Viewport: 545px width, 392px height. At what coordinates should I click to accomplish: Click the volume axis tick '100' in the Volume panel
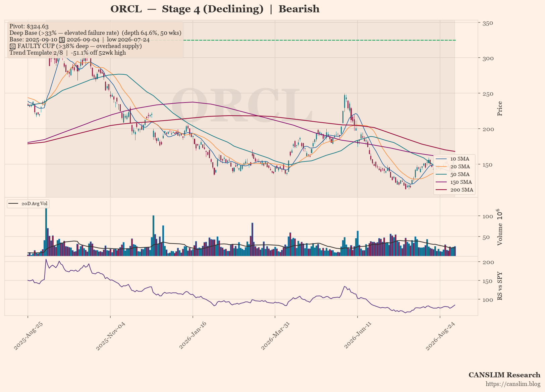point(488,216)
